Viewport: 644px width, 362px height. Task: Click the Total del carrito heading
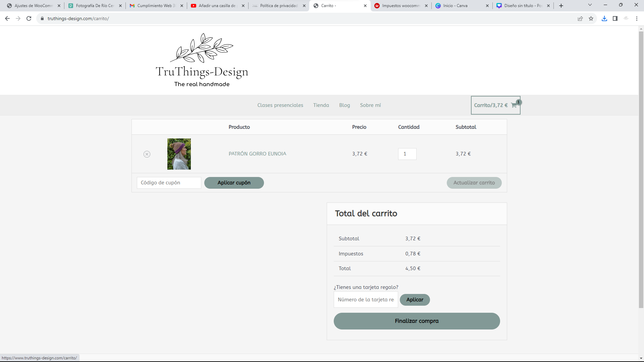(366, 214)
